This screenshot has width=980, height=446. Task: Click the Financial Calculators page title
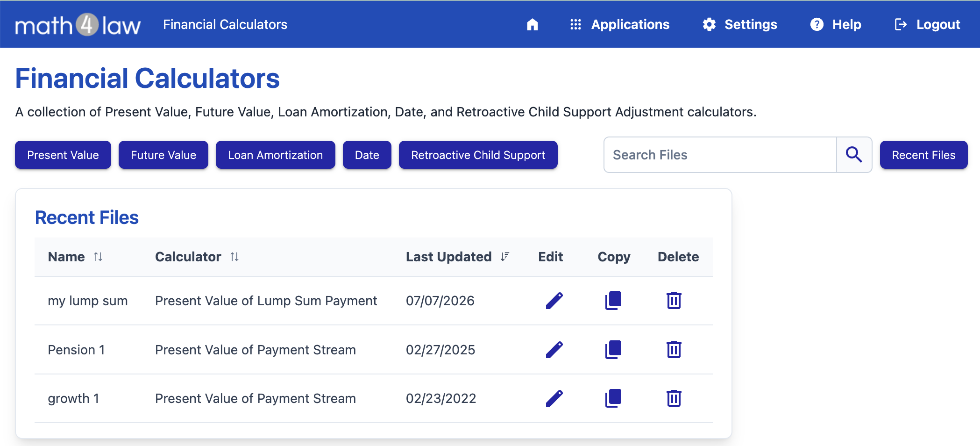(x=148, y=78)
